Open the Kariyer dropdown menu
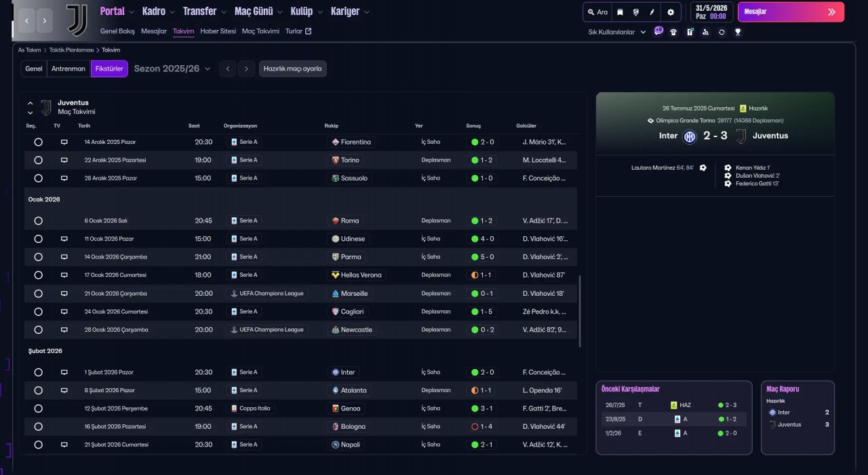Viewport: 868px width, 475px height. 350,12
